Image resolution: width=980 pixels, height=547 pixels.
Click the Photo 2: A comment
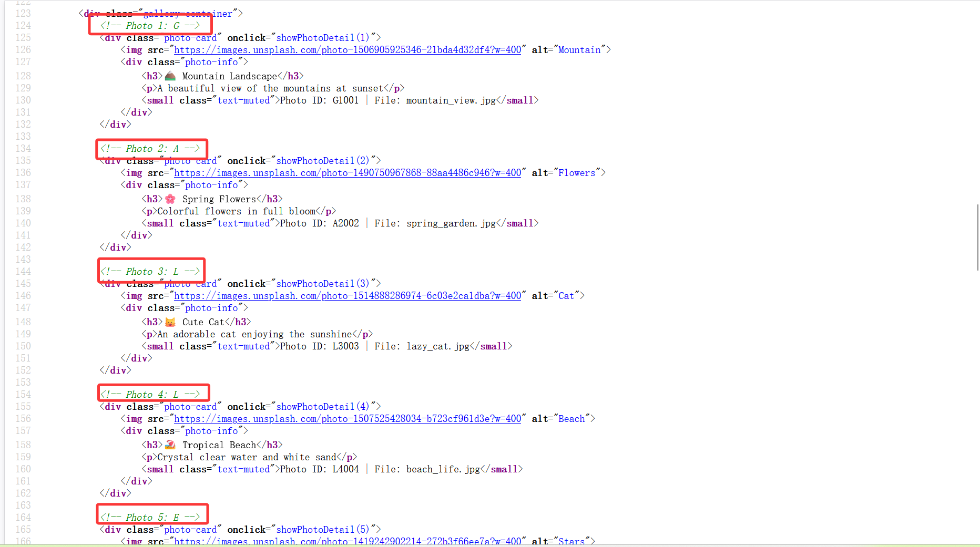tap(150, 149)
